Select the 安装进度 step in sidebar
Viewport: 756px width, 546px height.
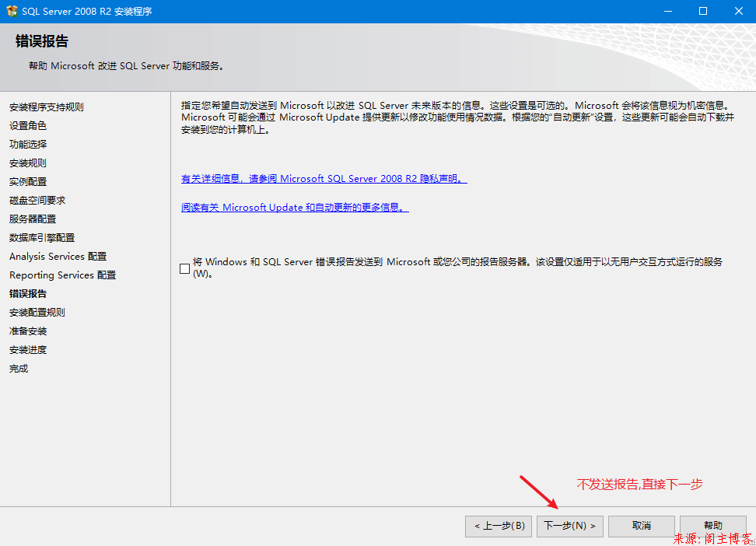coord(28,350)
